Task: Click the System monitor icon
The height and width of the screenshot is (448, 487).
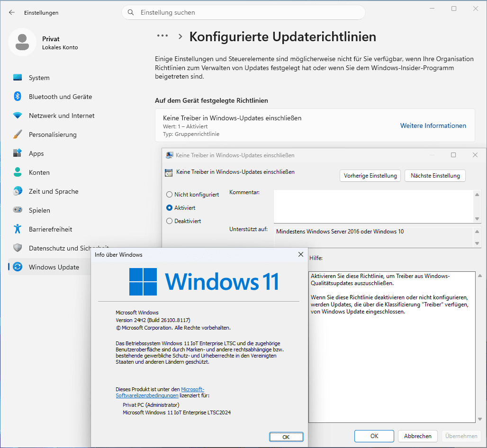Action: point(18,77)
